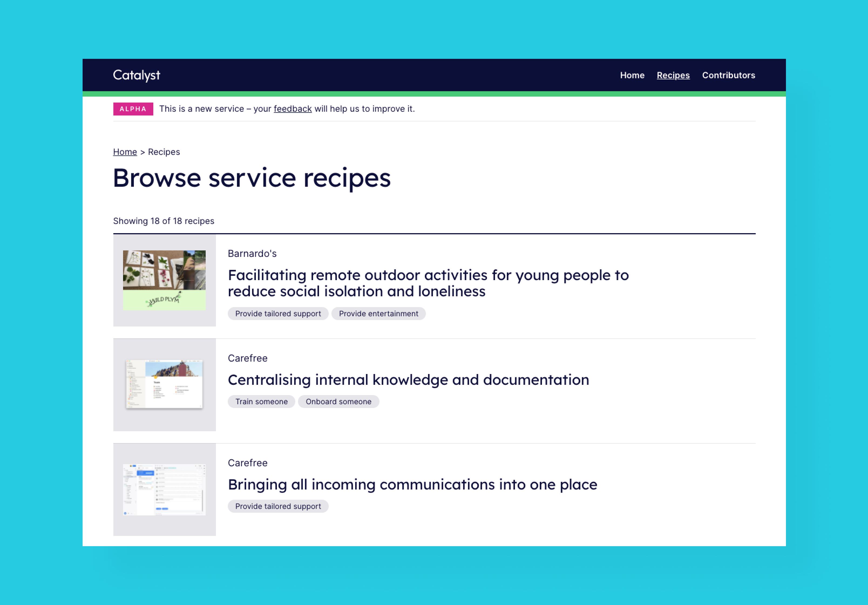Follow the feedback link in alpha banner
Viewport: 868px width, 605px height.
(293, 109)
